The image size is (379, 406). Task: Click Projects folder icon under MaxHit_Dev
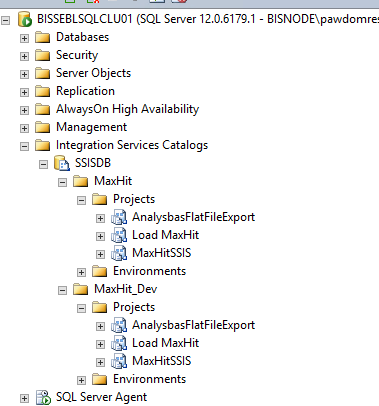[x=99, y=307]
